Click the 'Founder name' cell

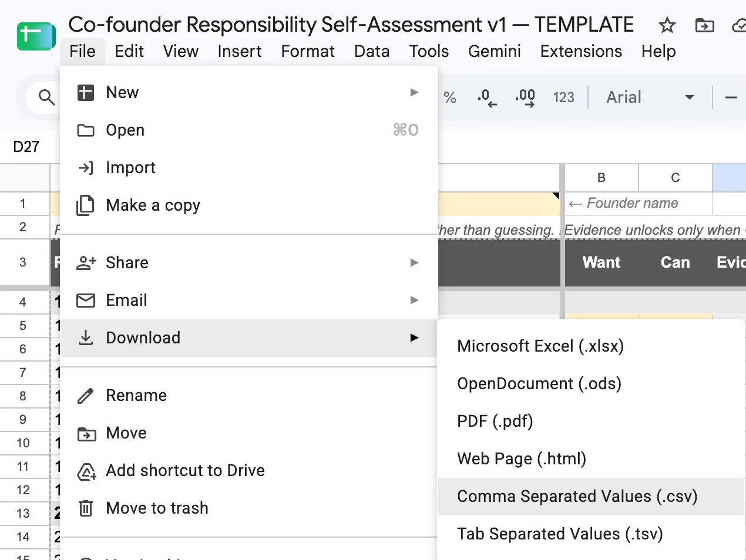point(638,204)
